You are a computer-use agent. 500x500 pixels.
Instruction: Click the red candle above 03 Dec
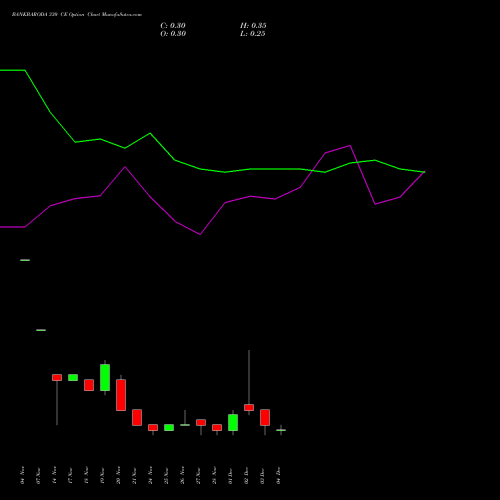[265, 417]
